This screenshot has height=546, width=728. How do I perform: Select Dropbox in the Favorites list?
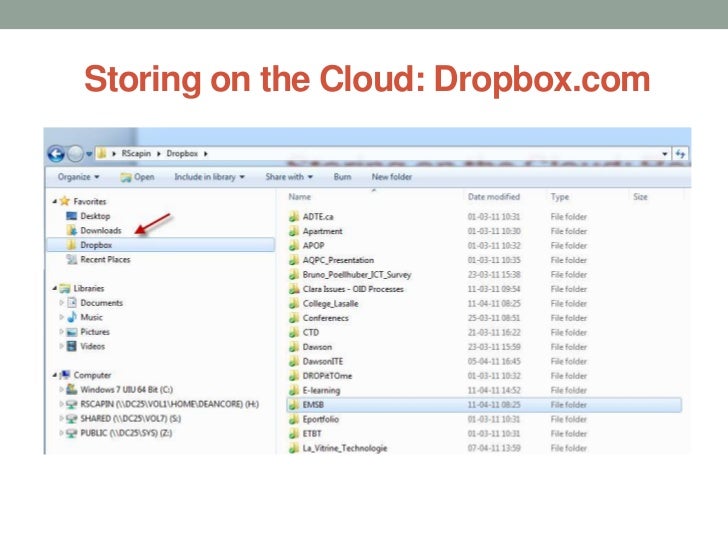pos(161,245)
